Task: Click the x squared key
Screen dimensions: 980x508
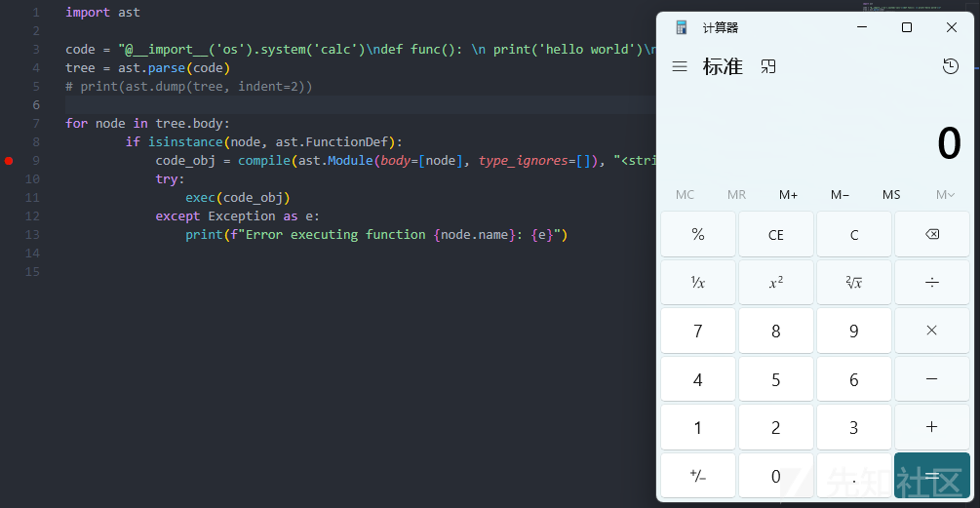Action: pos(776,283)
